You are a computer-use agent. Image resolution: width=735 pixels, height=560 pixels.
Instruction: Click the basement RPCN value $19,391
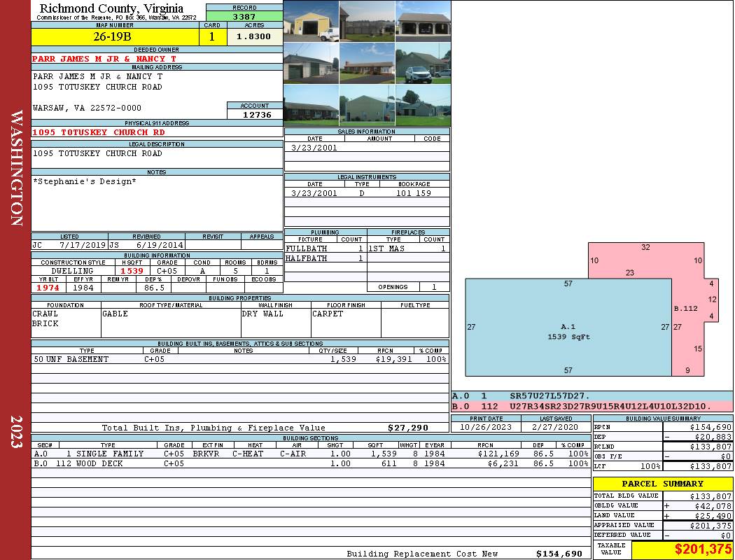[393, 359]
